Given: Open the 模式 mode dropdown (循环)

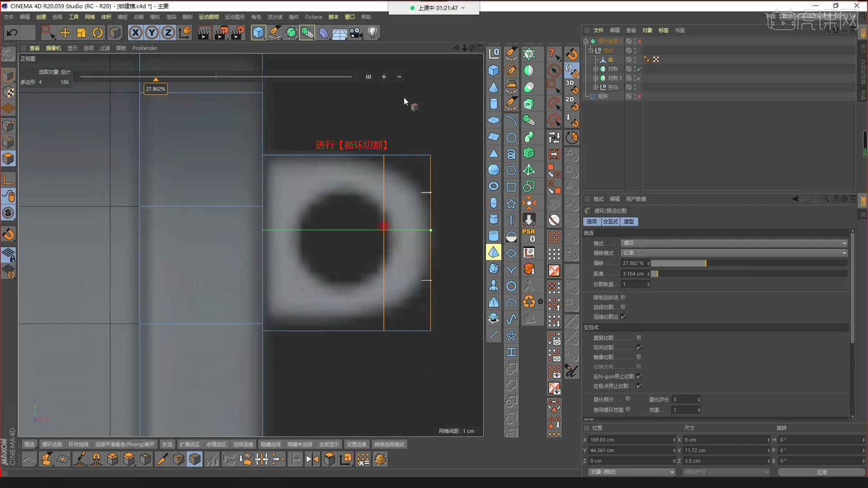Looking at the screenshot, I should click(734, 243).
